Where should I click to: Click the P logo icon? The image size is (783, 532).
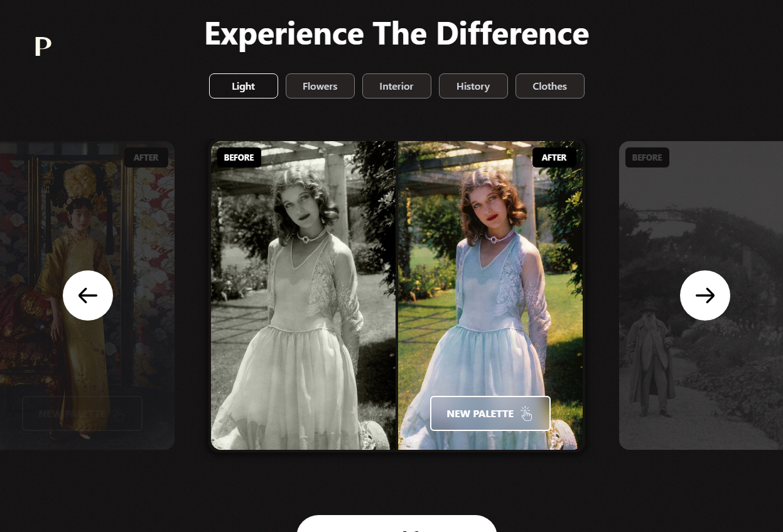coord(43,46)
